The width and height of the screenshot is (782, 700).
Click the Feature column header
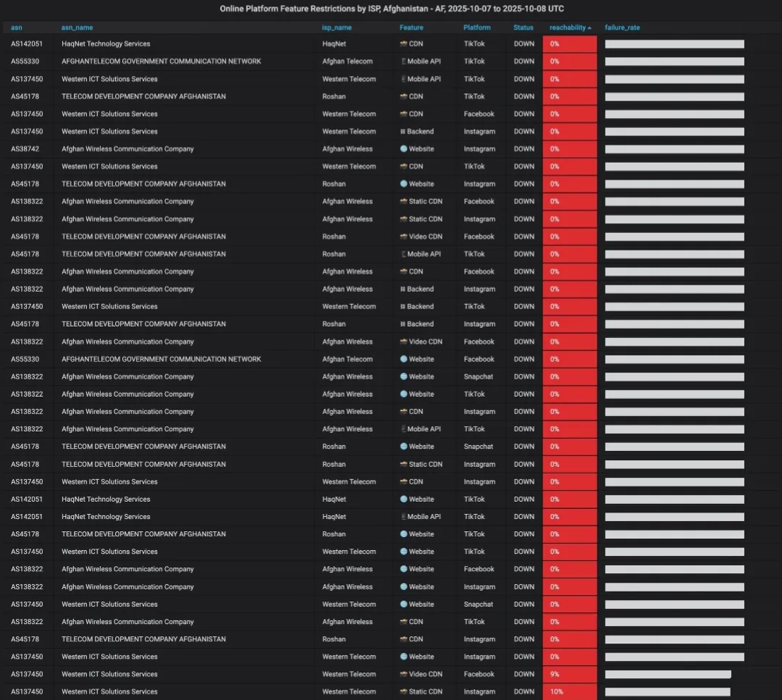point(411,28)
